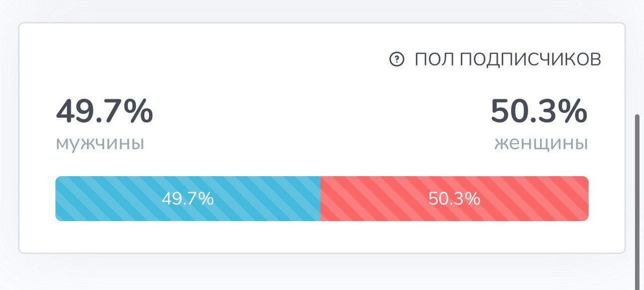Select the large 49.7% men figure
Viewport: 644px width, 290px height.
[104, 112]
